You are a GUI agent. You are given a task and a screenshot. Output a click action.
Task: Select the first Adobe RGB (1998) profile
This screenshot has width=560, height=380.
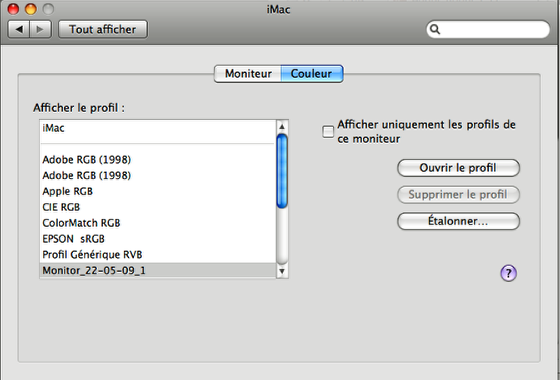158,160
